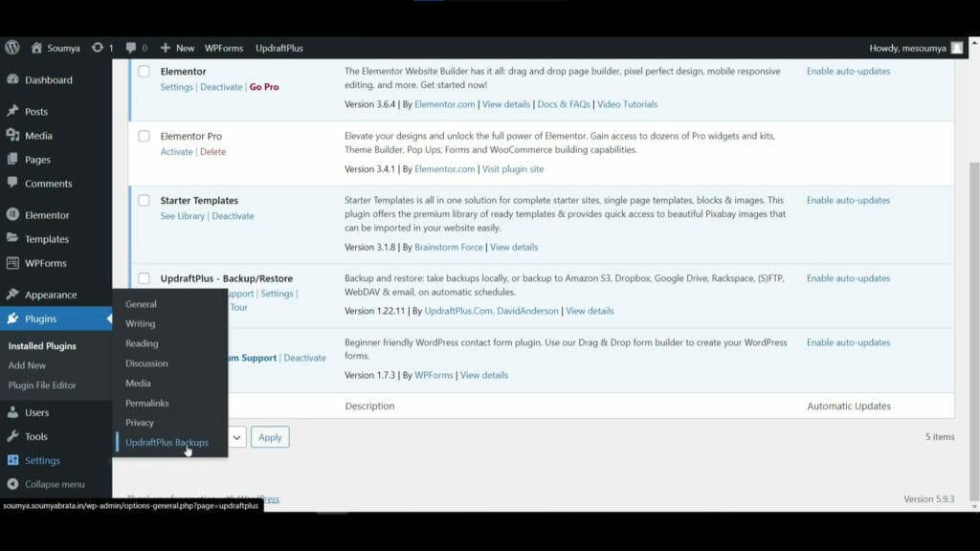This screenshot has width=980, height=551.
Task: Click the Pages icon in sidebar
Action: click(12, 160)
